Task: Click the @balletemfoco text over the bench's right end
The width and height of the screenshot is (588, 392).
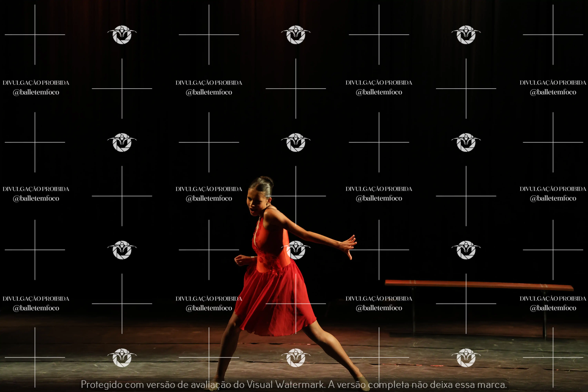Action: (x=553, y=308)
